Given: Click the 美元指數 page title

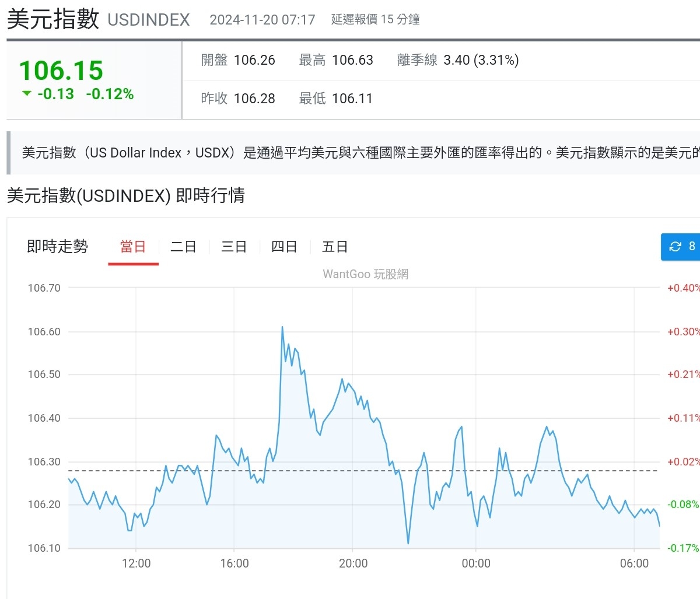Looking at the screenshot, I should [53, 19].
